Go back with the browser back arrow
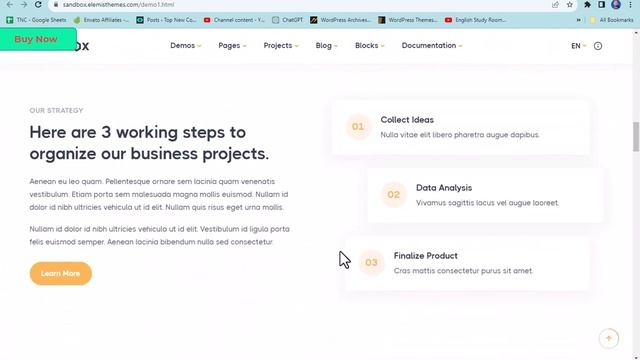 pos(9,4)
